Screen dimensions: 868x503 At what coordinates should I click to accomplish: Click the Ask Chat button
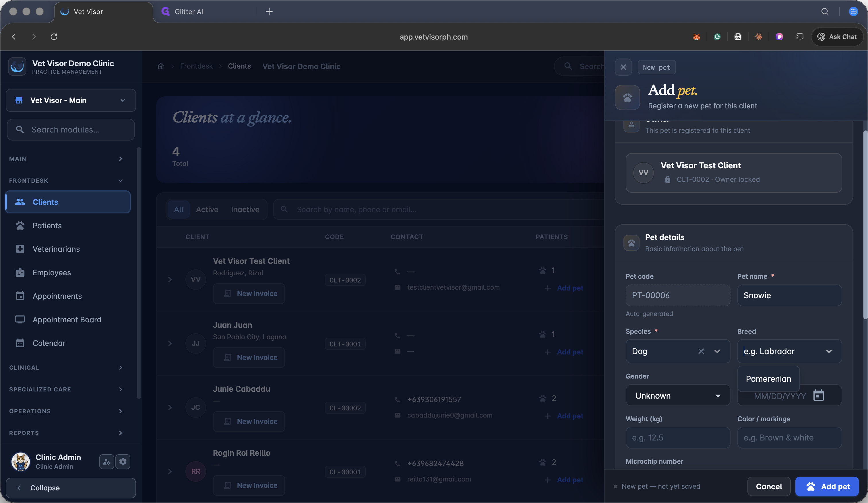pyautogui.click(x=837, y=37)
